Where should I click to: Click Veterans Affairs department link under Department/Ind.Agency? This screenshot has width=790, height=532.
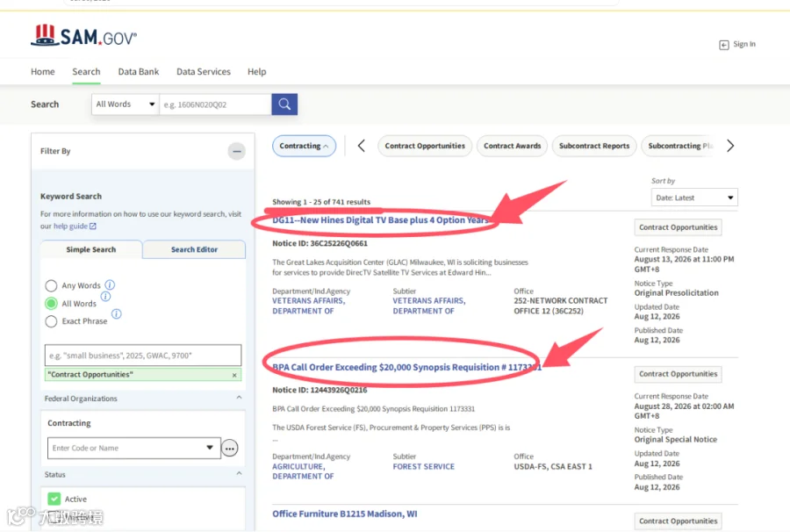[x=309, y=306]
